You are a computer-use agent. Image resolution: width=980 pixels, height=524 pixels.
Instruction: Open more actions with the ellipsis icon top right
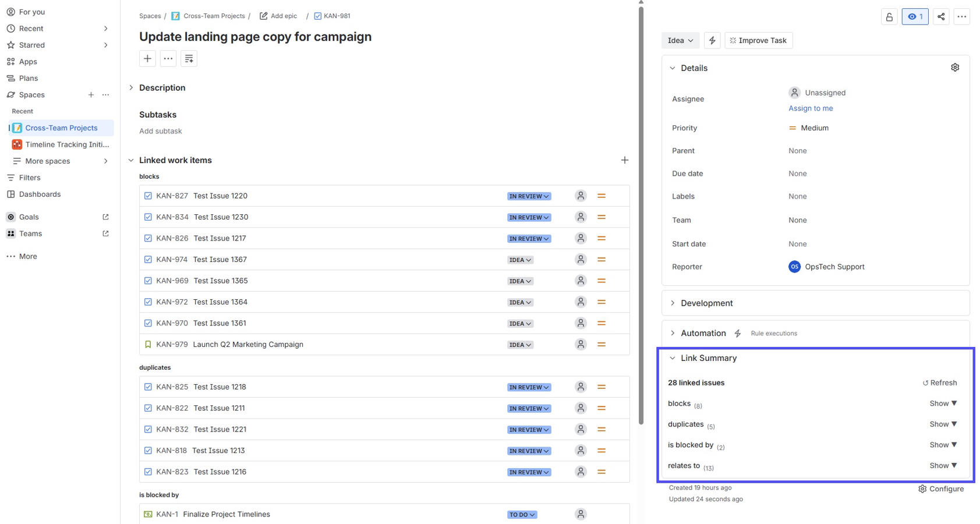tap(962, 16)
